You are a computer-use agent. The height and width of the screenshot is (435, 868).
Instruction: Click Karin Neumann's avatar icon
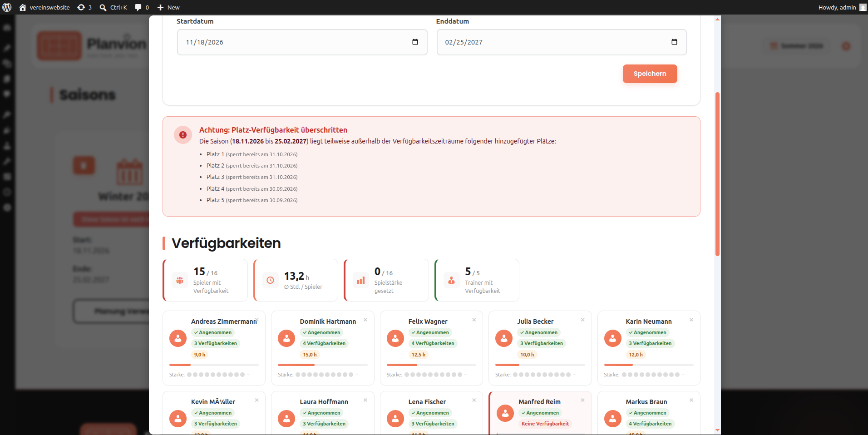pos(613,338)
